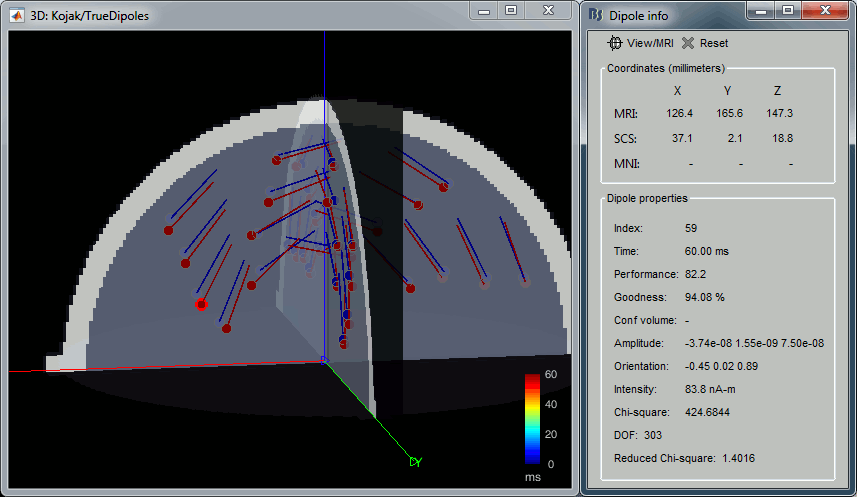
Task: Click the crosshair View/MRI icon
Action: [616, 43]
